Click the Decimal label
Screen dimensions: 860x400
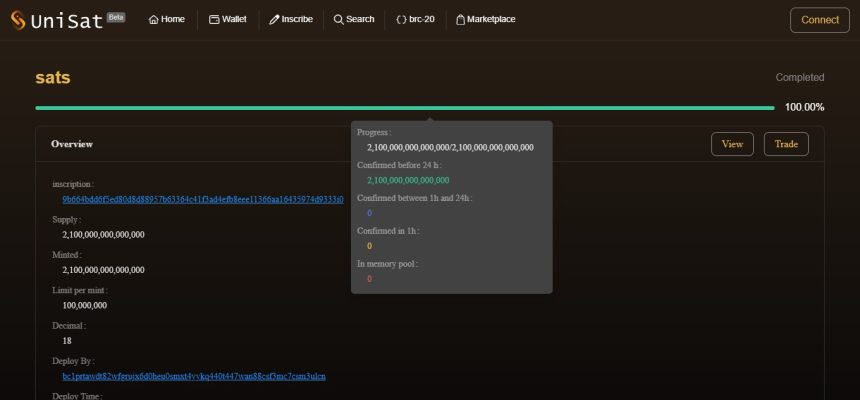(69, 325)
